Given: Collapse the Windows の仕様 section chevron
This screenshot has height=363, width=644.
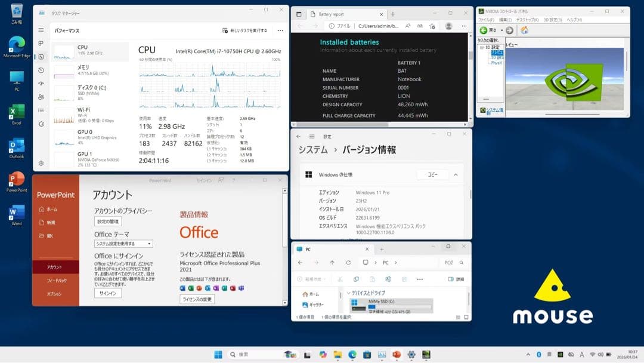Looking at the screenshot, I should (x=455, y=174).
